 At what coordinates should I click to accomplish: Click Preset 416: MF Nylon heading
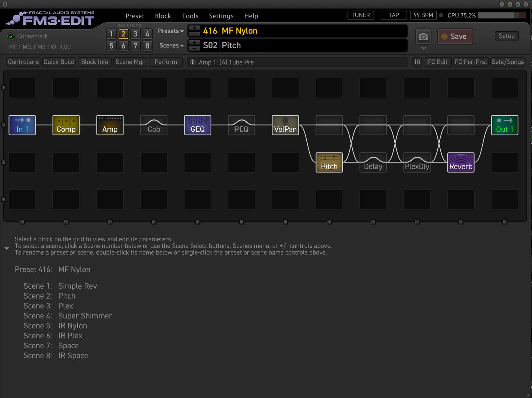click(53, 269)
